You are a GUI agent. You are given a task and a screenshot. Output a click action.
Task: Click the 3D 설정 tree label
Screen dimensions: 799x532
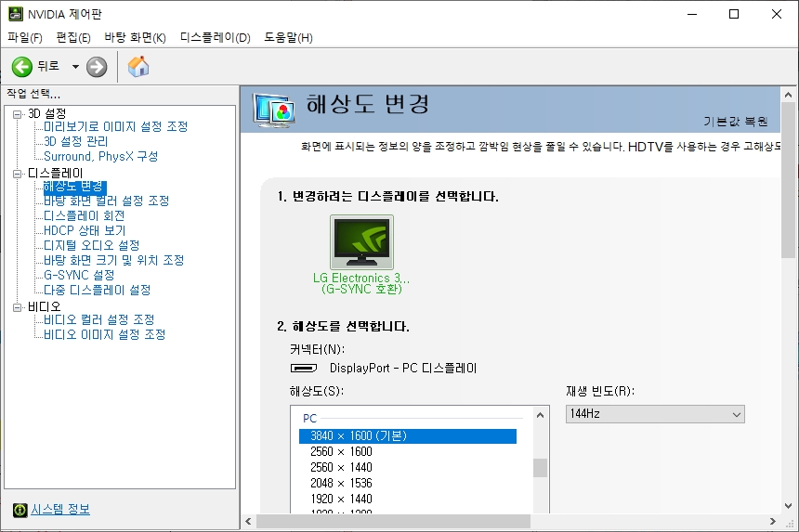pos(46,113)
